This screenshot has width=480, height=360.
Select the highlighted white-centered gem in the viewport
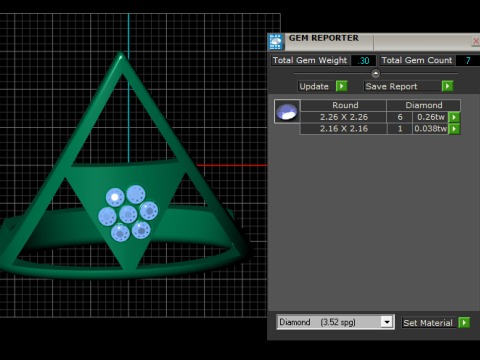pyautogui.click(x=115, y=197)
